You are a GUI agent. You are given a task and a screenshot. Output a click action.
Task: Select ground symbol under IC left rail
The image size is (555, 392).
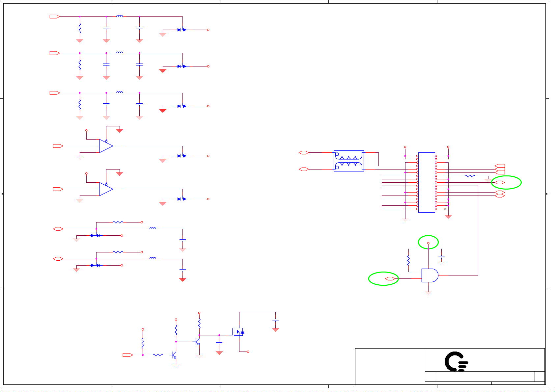405,220
